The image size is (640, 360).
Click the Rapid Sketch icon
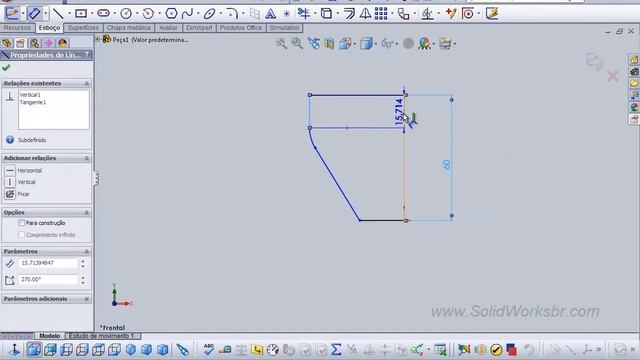[x=492, y=14]
